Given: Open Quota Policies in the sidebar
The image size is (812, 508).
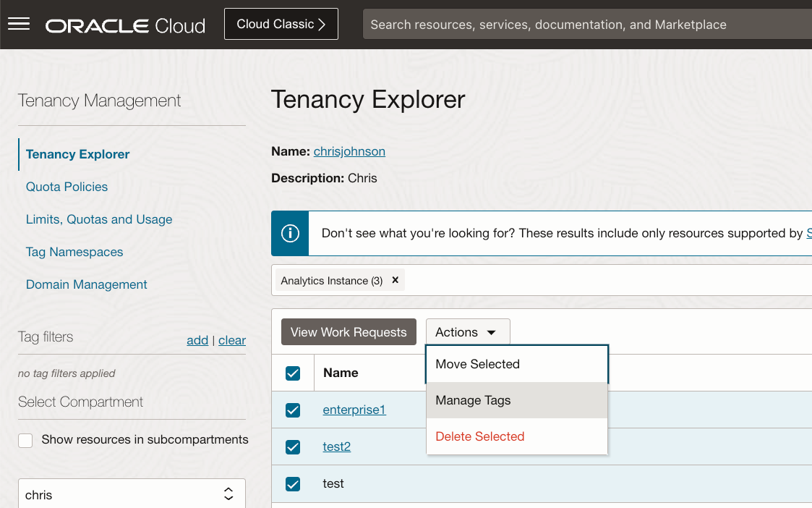Looking at the screenshot, I should click(67, 187).
